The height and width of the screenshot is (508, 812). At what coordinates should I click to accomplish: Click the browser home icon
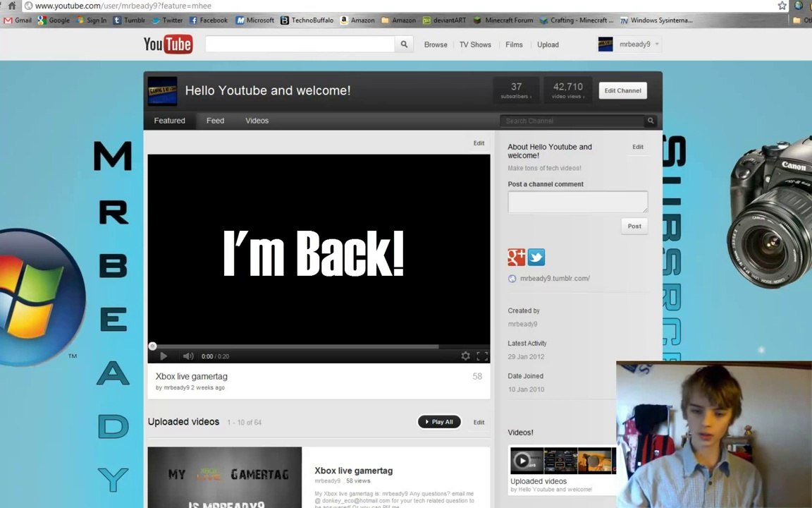pyautogui.click(x=11, y=6)
